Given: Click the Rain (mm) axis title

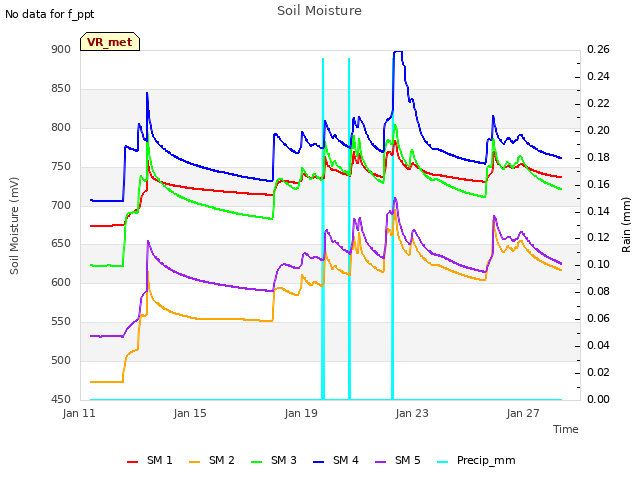Looking at the screenshot, I should [x=626, y=225].
